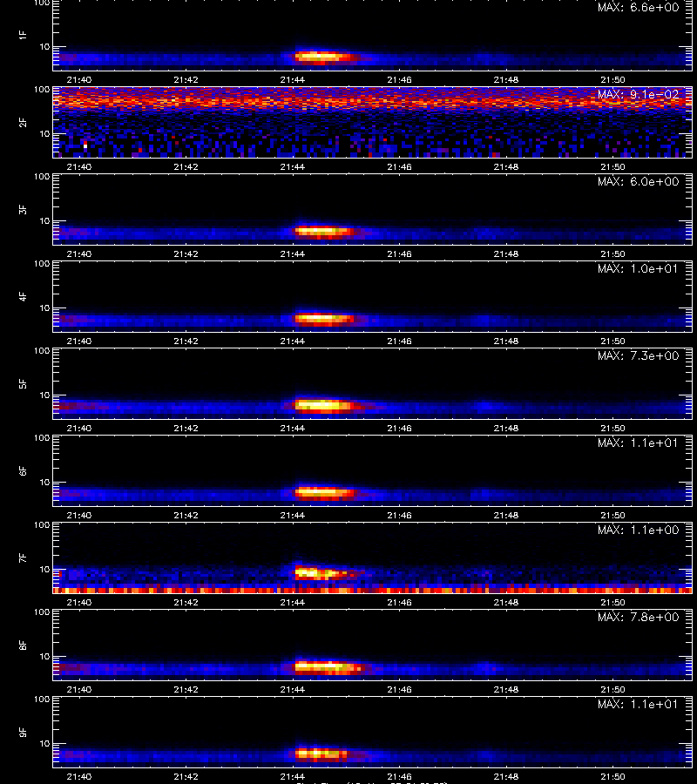The width and height of the screenshot is (697, 784).
Task: Click the 3F panel axis label
Action: [23, 209]
